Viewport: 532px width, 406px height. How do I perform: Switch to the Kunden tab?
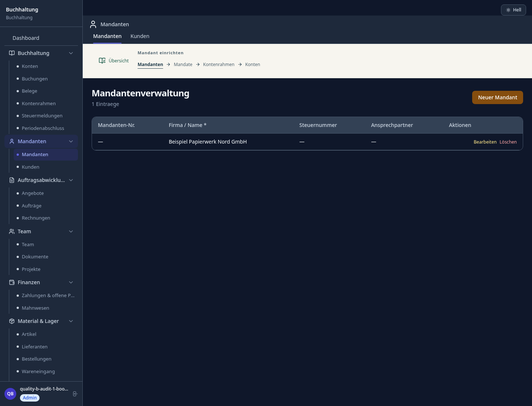140,36
